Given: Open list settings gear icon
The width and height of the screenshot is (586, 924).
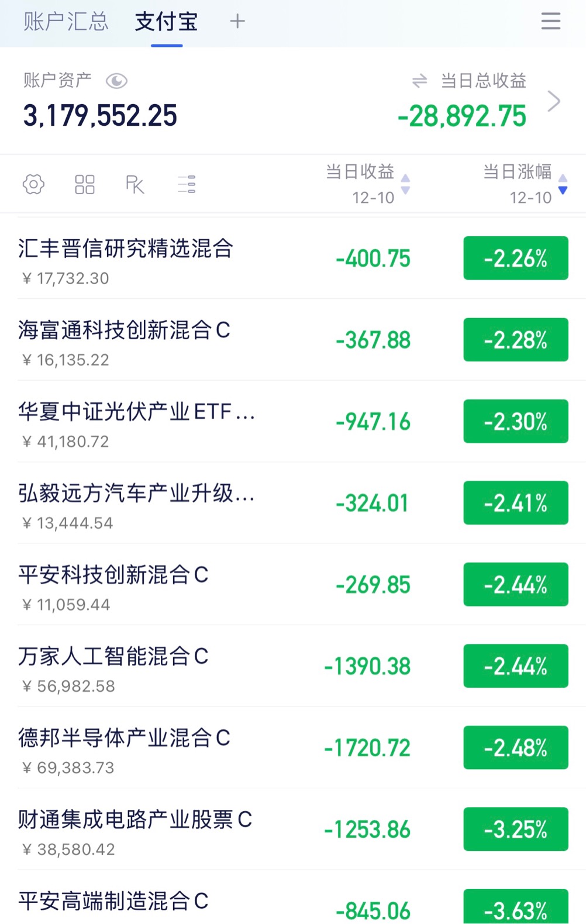Looking at the screenshot, I should (33, 184).
